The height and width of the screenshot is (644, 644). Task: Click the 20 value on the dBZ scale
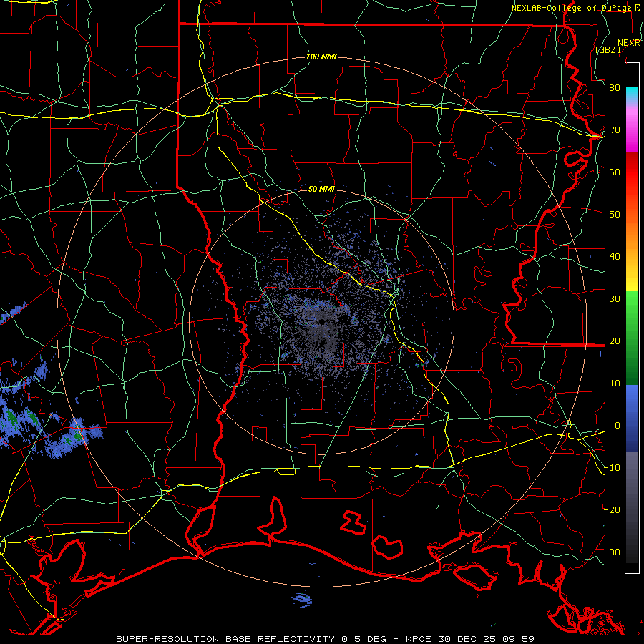tap(615, 341)
